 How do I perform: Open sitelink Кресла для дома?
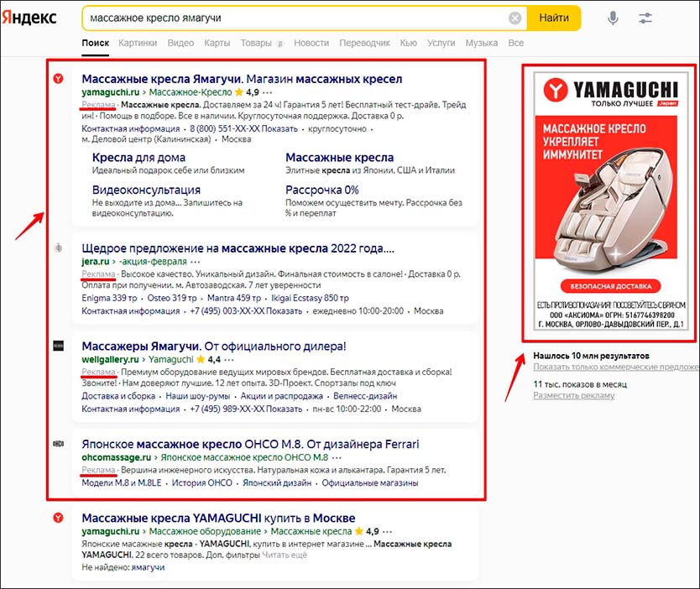[x=138, y=158]
